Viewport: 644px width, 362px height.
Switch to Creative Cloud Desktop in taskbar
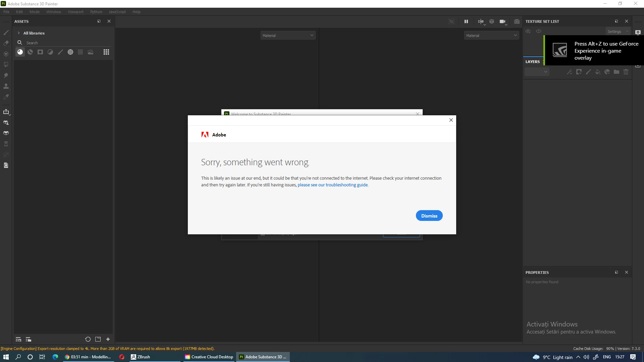point(209,357)
